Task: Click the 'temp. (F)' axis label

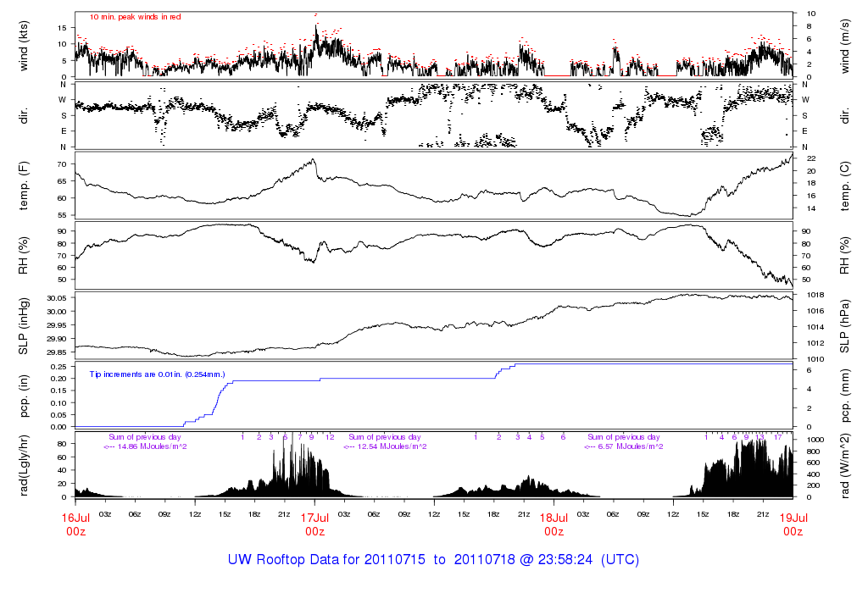Action: tap(23, 186)
